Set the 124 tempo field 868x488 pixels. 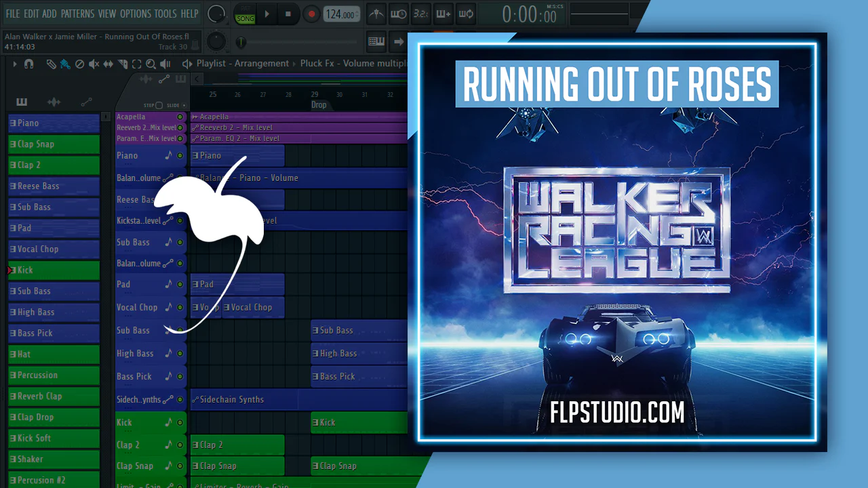point(342,14)
